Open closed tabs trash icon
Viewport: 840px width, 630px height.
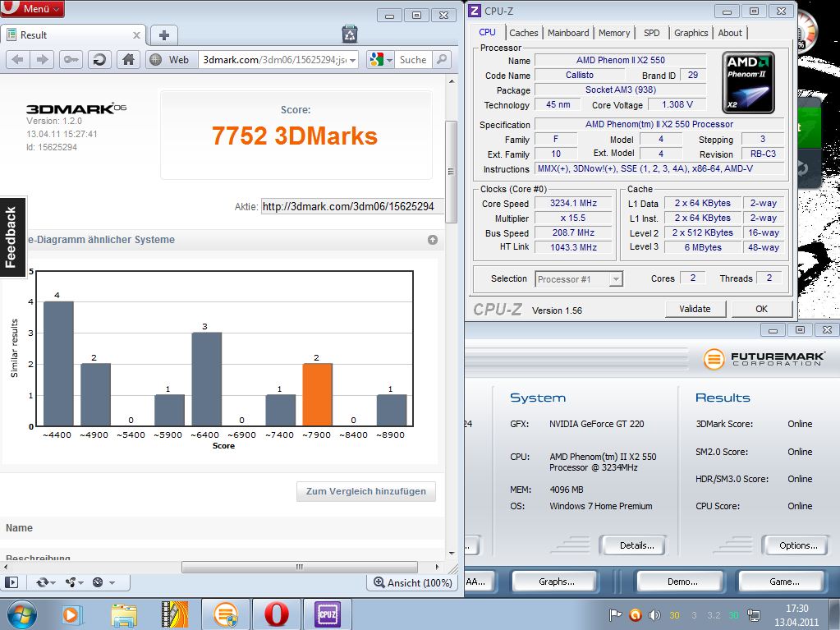click(x=350, y=34)
